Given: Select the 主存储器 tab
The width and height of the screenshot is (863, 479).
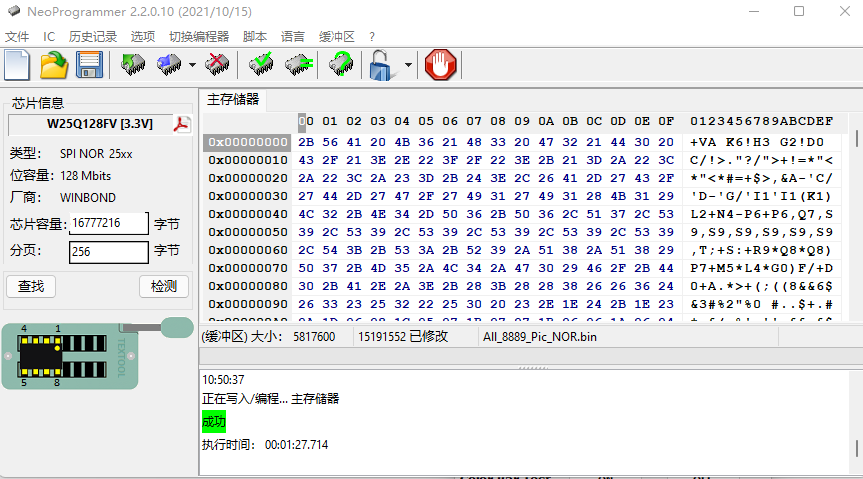Looking at the screenshot, I should pos(233,100).
